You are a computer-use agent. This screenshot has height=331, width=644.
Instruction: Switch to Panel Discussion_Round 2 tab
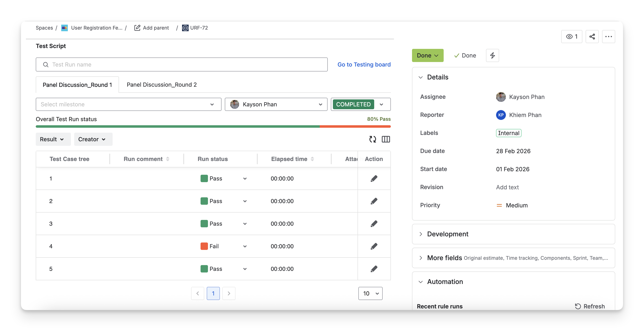tap(162, 85)
